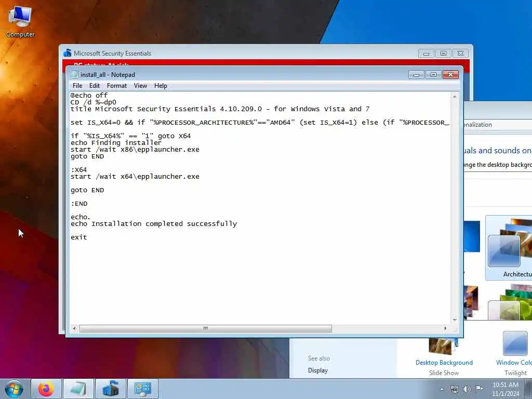
Task: Open Notepad's Edit menu
Action: pyautogui.click(x=95, y=86)
